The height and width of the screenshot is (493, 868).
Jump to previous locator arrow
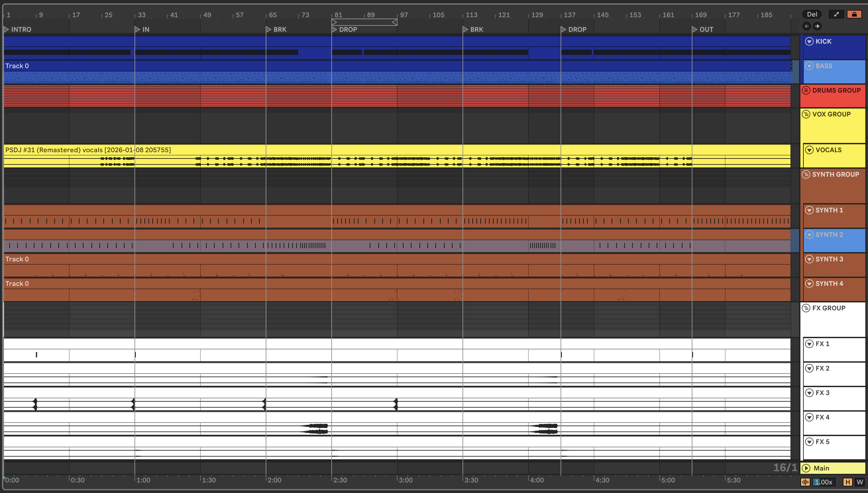(x=807, y=26)
